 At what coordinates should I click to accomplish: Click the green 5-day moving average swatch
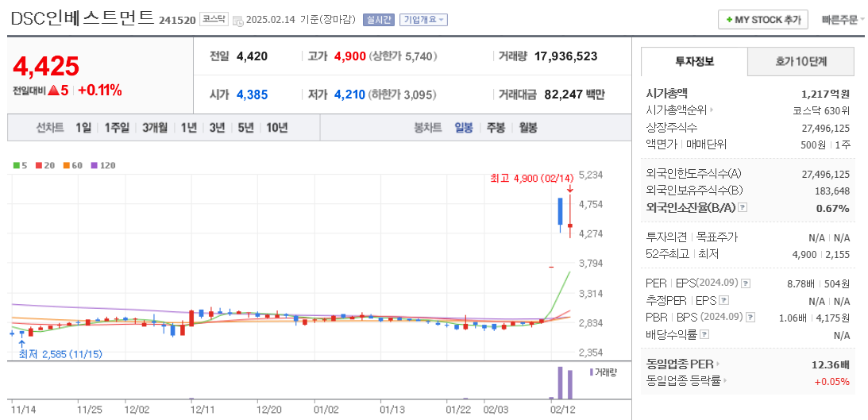pyautogui.click(x=16, y=165)
